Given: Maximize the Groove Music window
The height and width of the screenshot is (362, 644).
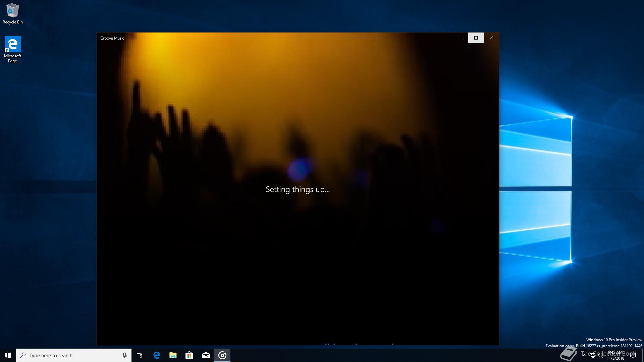Looking at the screenshot, I should [476, 38].
